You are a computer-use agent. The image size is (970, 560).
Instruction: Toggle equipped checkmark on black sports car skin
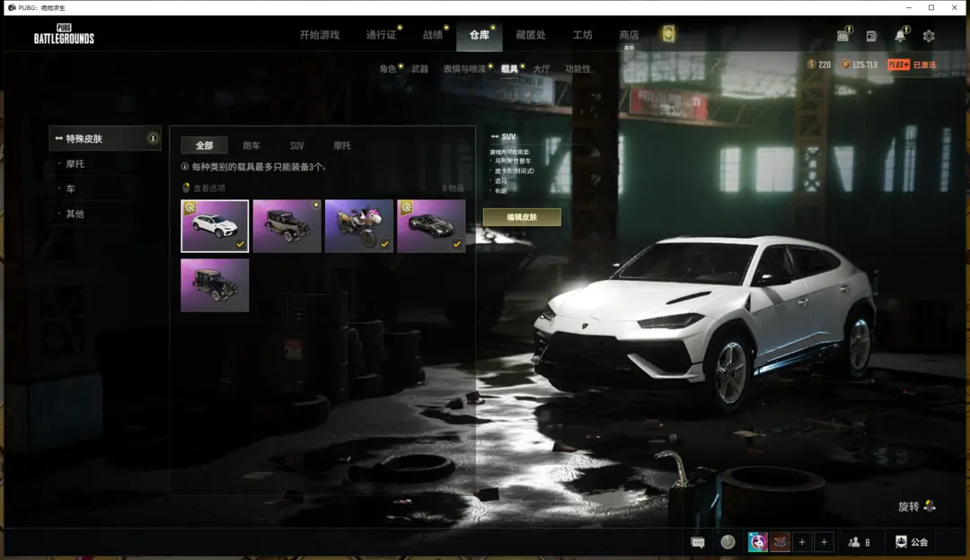click(x=456, y=244)
